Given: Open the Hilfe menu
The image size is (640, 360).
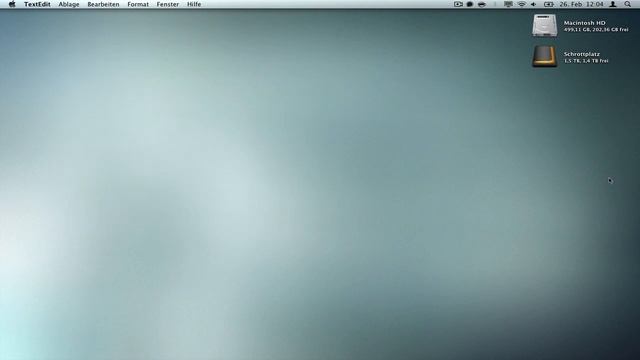Looking at the screenshot, I should 194,4.
